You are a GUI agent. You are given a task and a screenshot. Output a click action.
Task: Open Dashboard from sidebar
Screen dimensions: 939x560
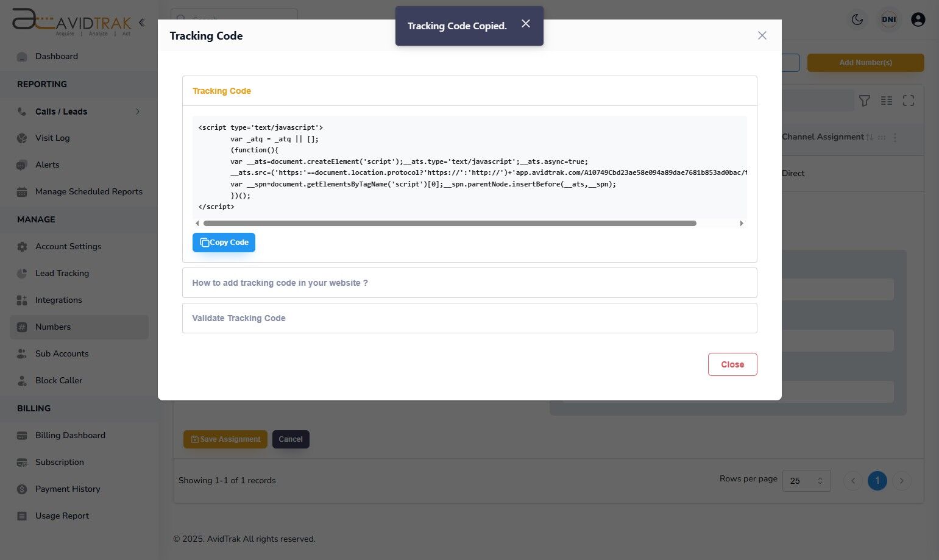pyautogui.click(x=56, y=57)
